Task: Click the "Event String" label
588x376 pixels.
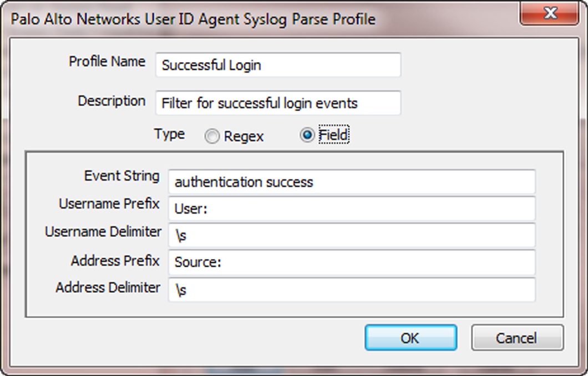Action: (x=121, y=176)
